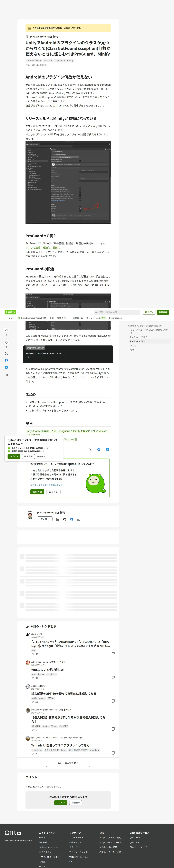Click ログイン in the comment section

click(60, 803)
